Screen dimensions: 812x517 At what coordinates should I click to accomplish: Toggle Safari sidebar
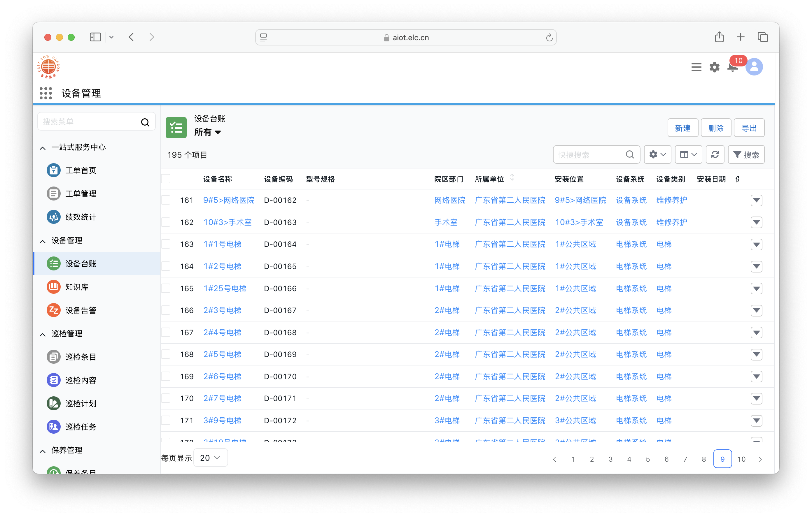95,37
